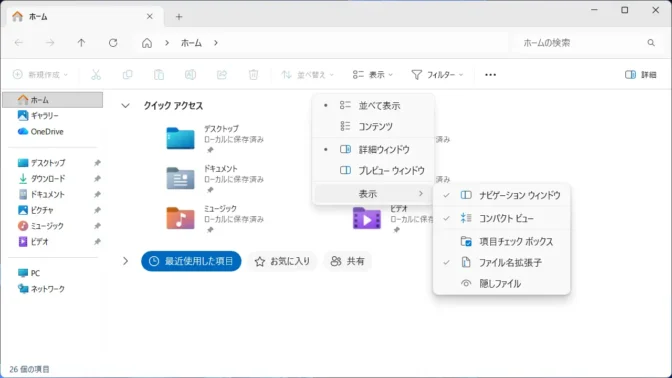Toggle ファイル名拡張子 option

501,262
